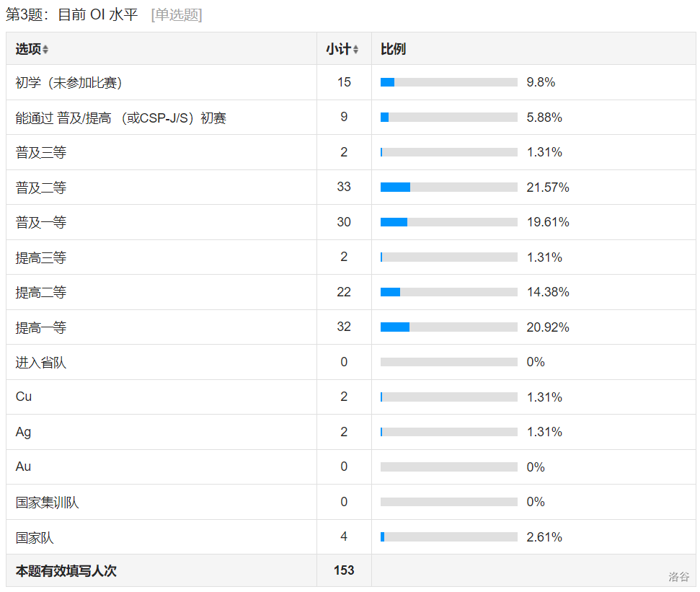Image resolution: width=700 pixels, height=592 pixels.
Task: Click the sort arrows beside 小计 header
Action: tap(355, 50)
